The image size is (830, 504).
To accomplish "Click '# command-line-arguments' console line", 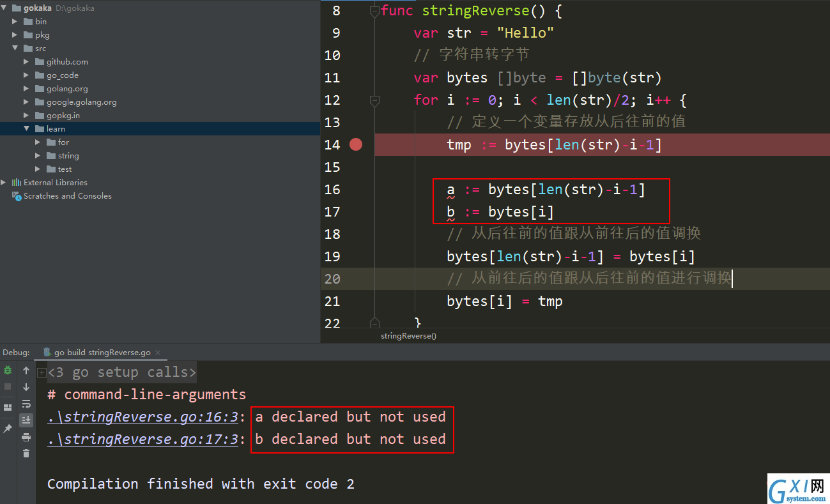I will tap(146, 395).
